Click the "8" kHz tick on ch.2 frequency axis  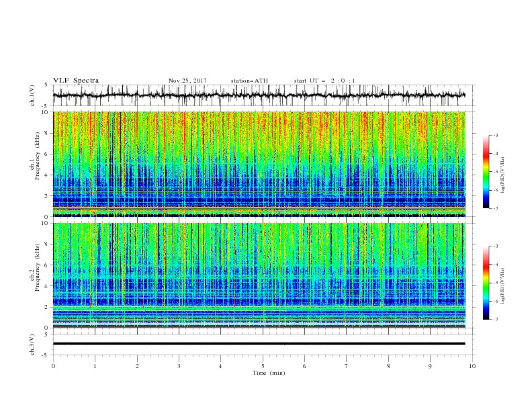(47, 244)
